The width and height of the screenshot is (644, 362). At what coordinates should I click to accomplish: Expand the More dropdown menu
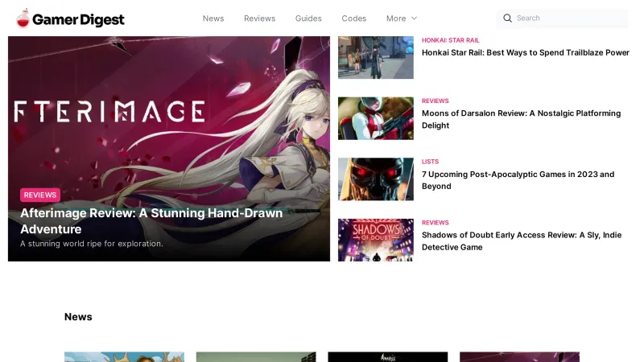(x=401, y=19)
